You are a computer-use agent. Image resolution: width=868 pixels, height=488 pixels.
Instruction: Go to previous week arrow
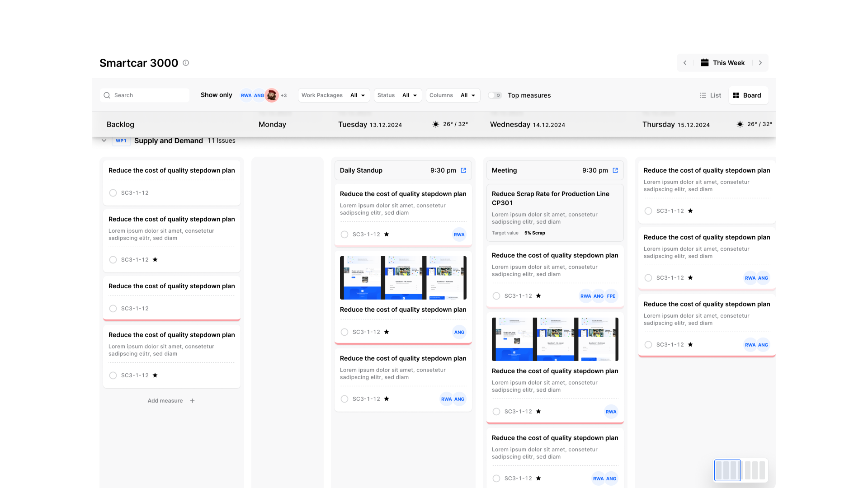[x=685, y=63]
